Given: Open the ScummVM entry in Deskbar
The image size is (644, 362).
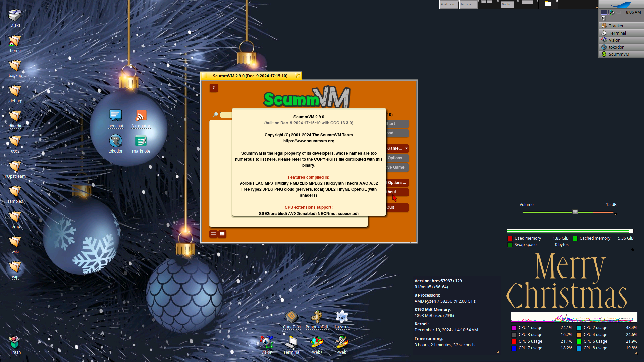Looking at the screenshot, I should pyautogui.click(x=621, y=54).
